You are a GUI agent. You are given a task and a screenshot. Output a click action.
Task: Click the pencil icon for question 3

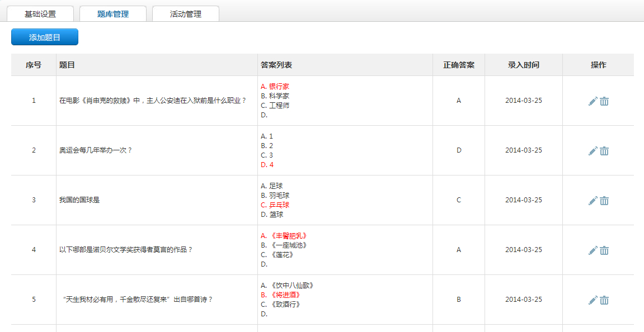point(593,201)
